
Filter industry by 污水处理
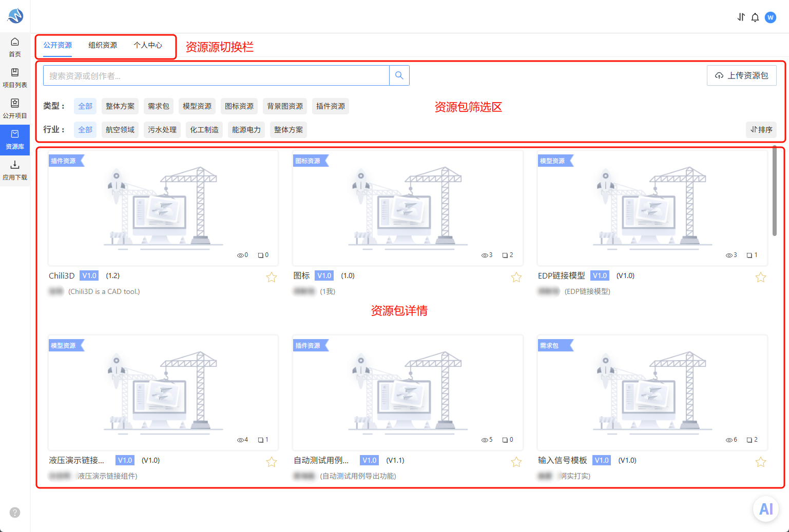coord(162,130)
